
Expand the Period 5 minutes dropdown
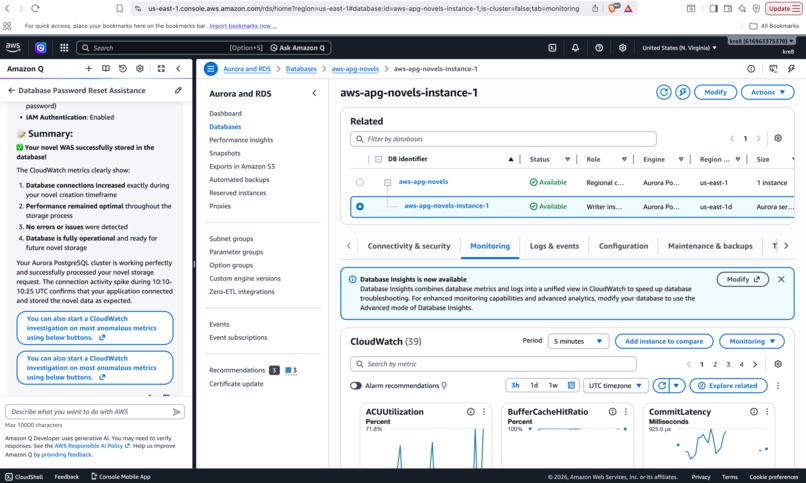(x=578, y=341)
